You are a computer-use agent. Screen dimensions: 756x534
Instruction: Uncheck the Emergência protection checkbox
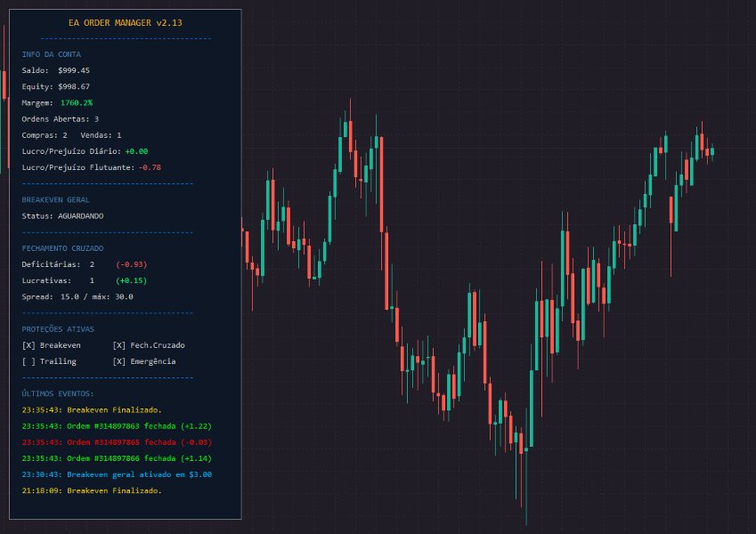click(x=118, y=361)
